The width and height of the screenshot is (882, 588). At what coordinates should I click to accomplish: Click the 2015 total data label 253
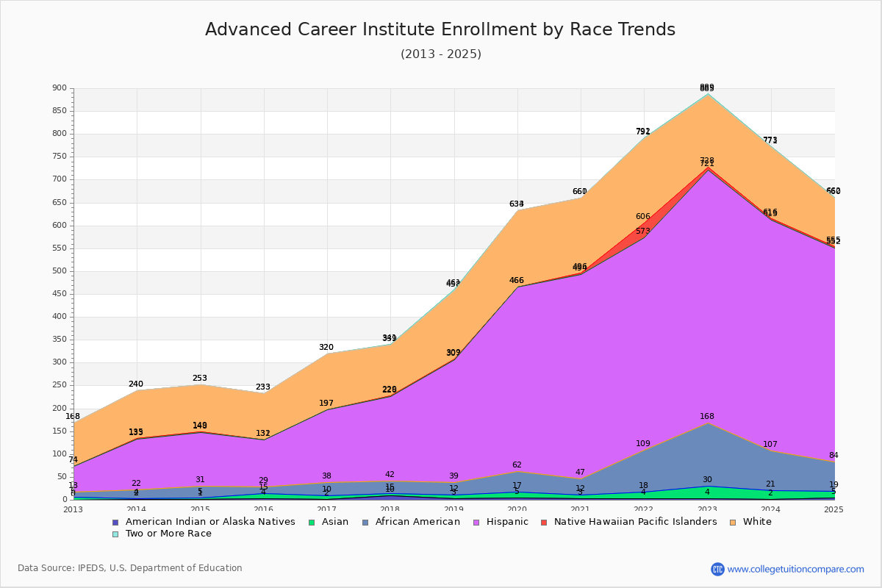pyautogui.click(x=199, y=378)
